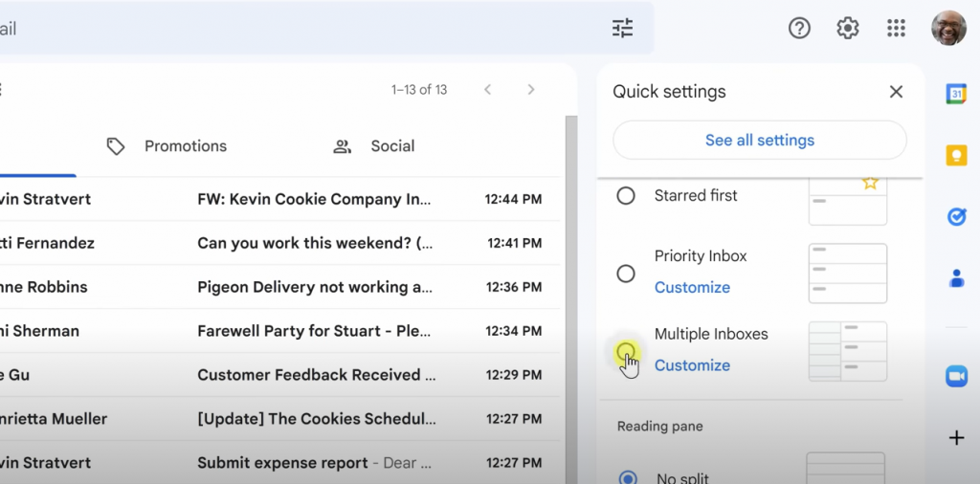Click Customize link under Multiple Inboxes

(x=692, y=365)
